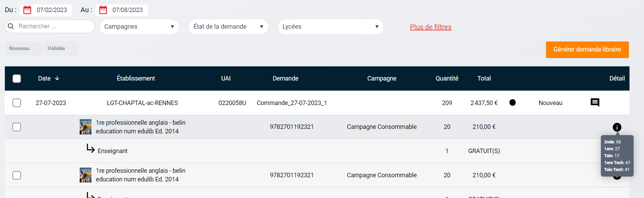Click the 'Du' start date calendar icon

tap(27, 10)
